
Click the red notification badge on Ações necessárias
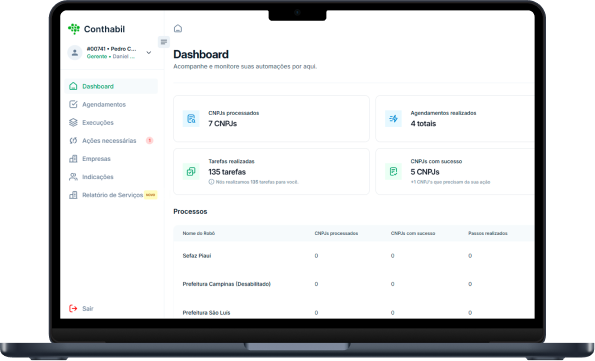[x=150, y=140]
